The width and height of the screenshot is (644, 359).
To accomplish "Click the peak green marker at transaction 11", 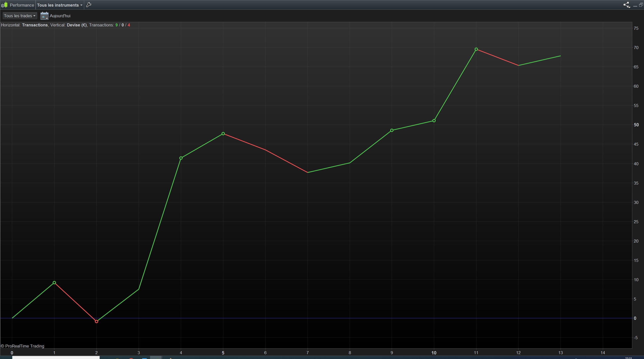I will (x=476, y=49).
